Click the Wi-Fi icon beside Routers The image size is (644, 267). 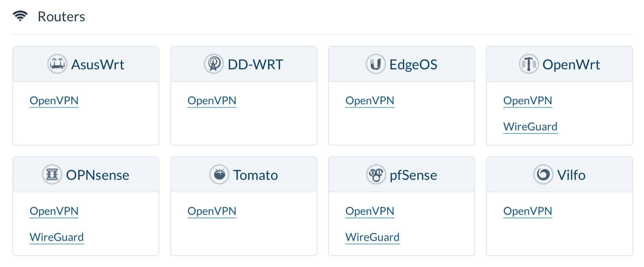pyautogui.click(x=20, y=16)
